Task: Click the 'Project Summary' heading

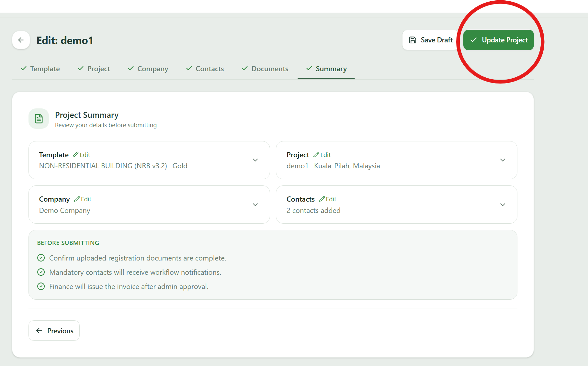Action: coord(87,115)
